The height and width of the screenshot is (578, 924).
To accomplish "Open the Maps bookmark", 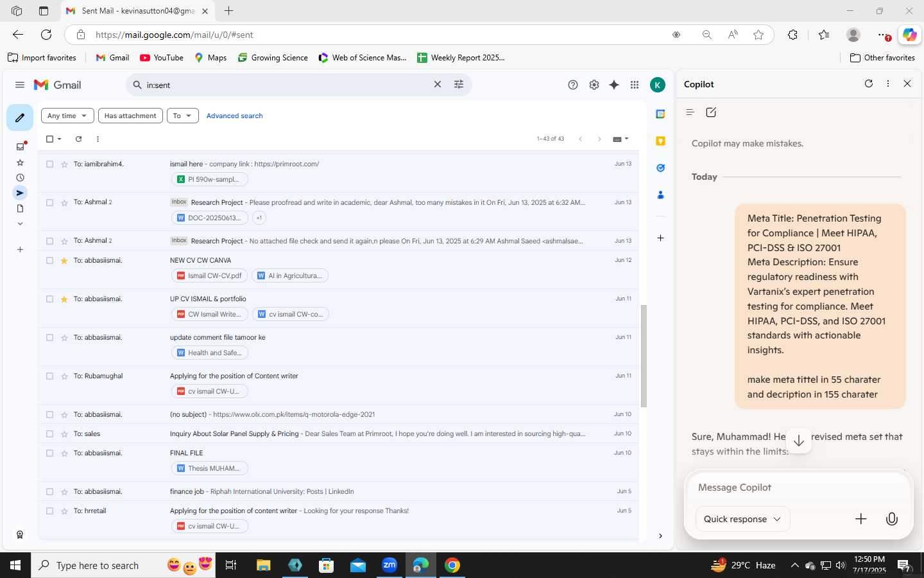I will (x=210, y=58).
